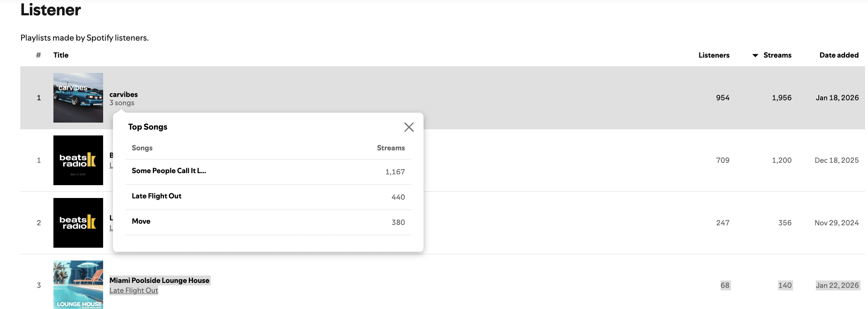Click the Streams sort arrow icon
Viewport: 868px width, 309px height.
coord(755,56)
